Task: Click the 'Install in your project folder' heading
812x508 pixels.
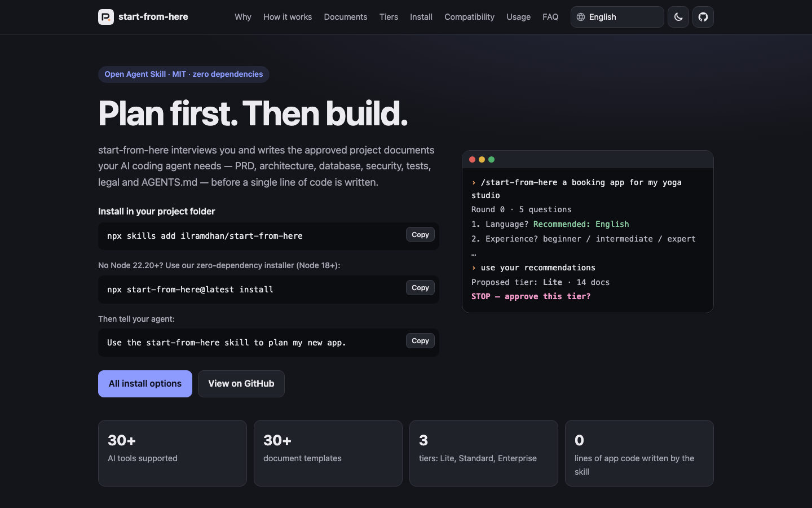Action: point(157,211)
